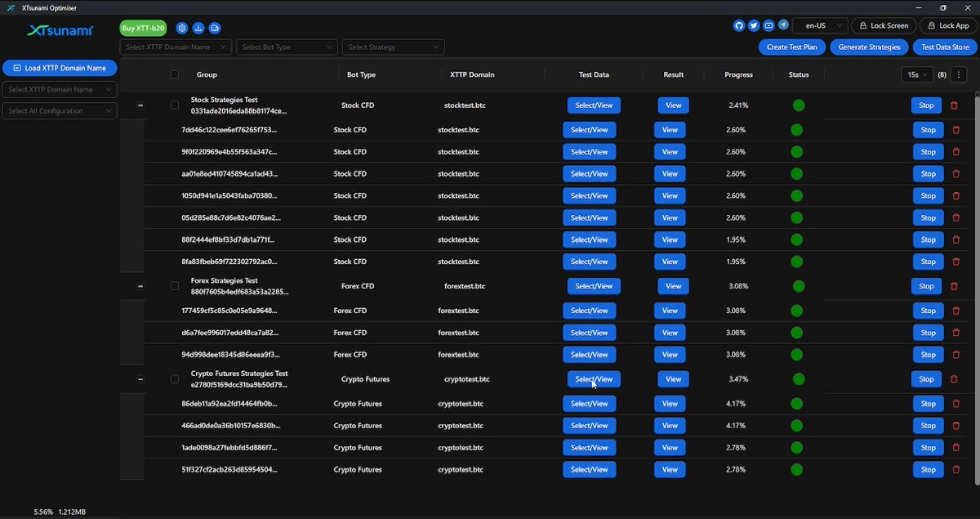The image size is (980, 519).
Task: Delete row d6a7fee996017edd48ca7a82
Action: tap(955, 333)
